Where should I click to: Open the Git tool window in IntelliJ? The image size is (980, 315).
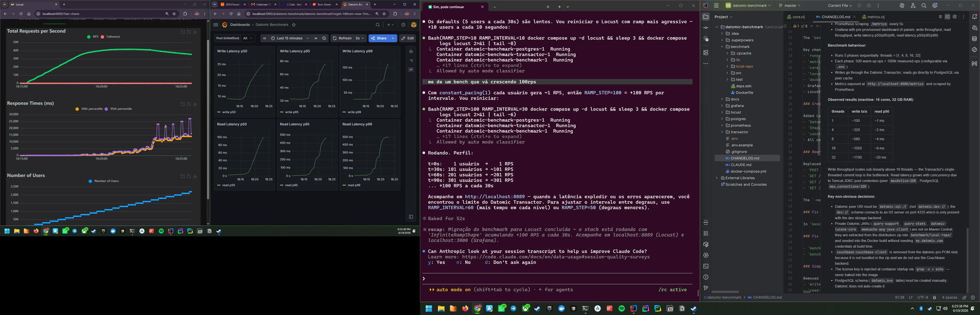pyautogui.click(x=706, y=288)
